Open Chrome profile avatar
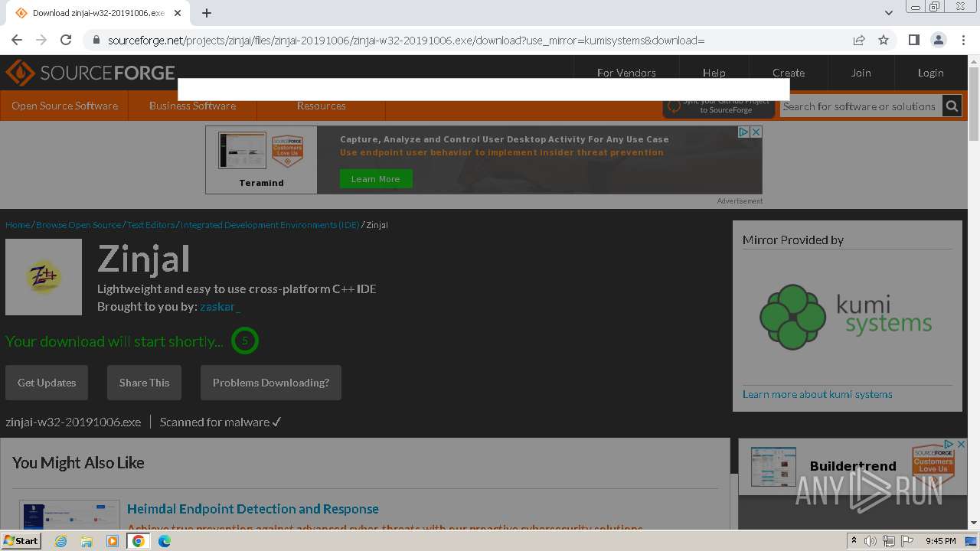Viewport: 980px width, 551px height. click(x=938, y=40)
